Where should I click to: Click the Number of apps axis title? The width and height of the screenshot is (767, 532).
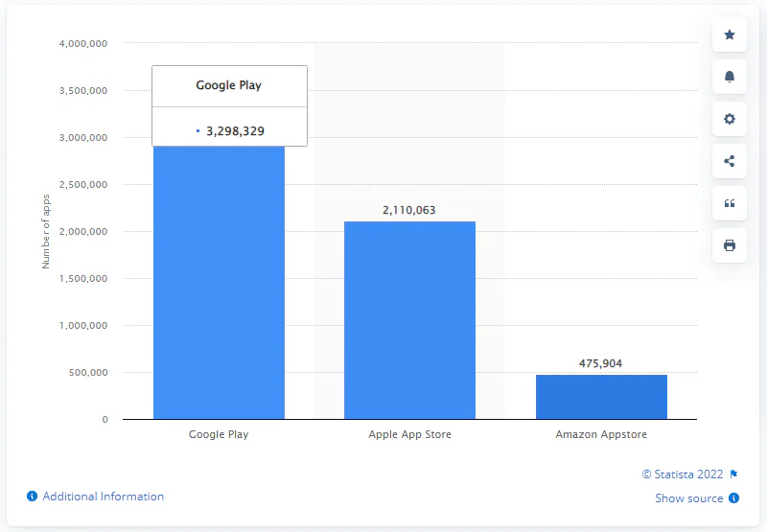46,231
